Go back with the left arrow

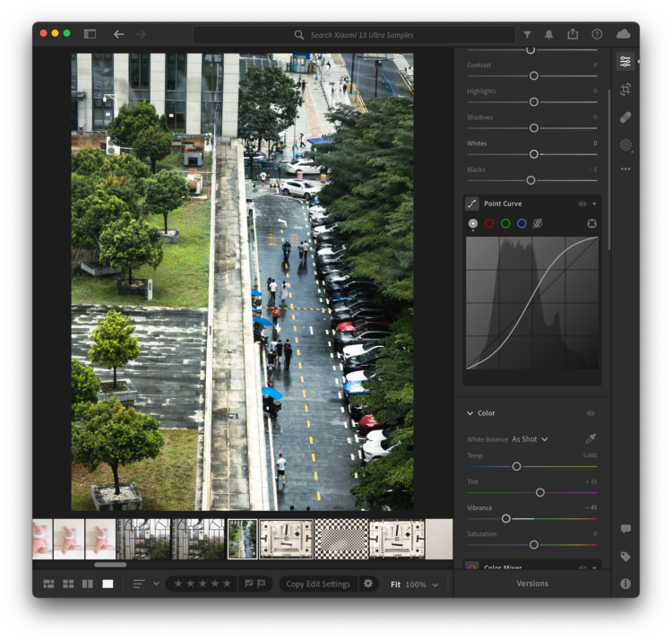point(118,34)
